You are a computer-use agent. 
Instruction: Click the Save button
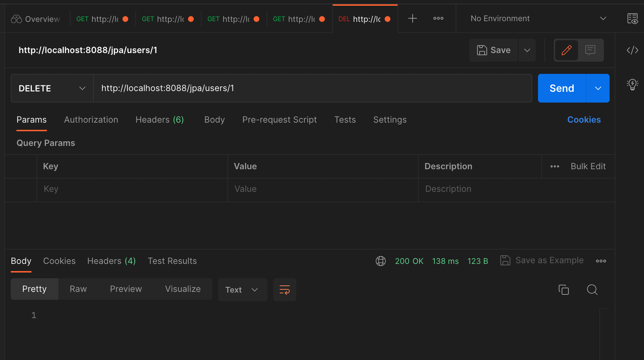point(494,50)
